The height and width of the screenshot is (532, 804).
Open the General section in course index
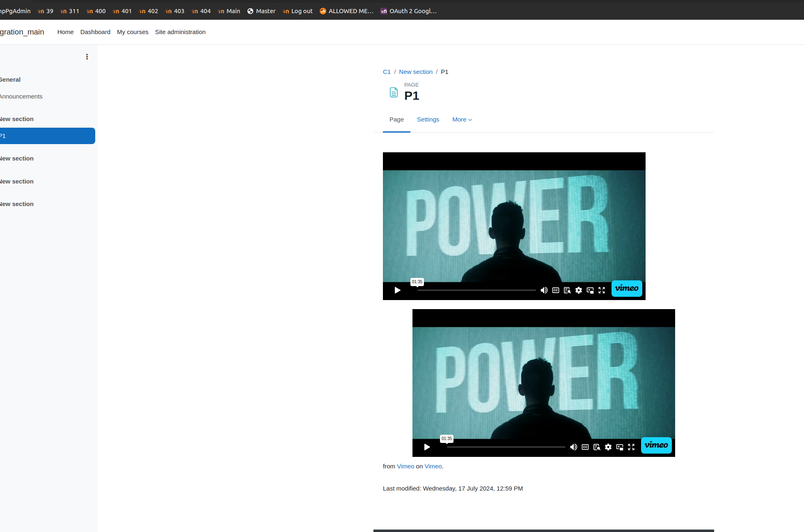pos(10,80)
